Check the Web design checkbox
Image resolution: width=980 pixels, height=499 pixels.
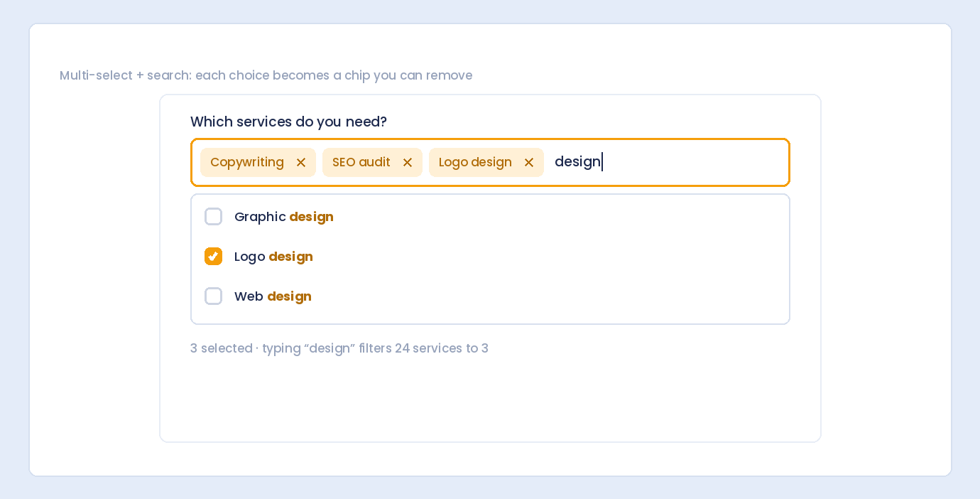point(213,296)
